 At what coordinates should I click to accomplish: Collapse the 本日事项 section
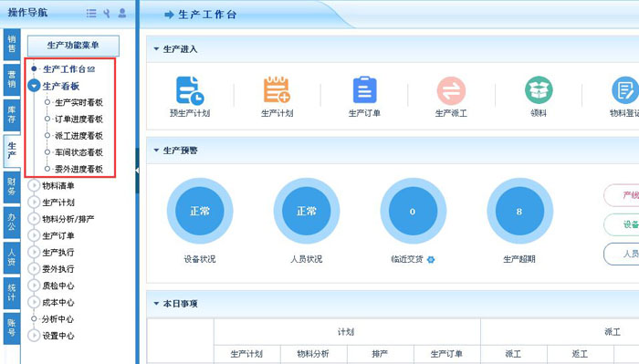[x=156, y=303]
